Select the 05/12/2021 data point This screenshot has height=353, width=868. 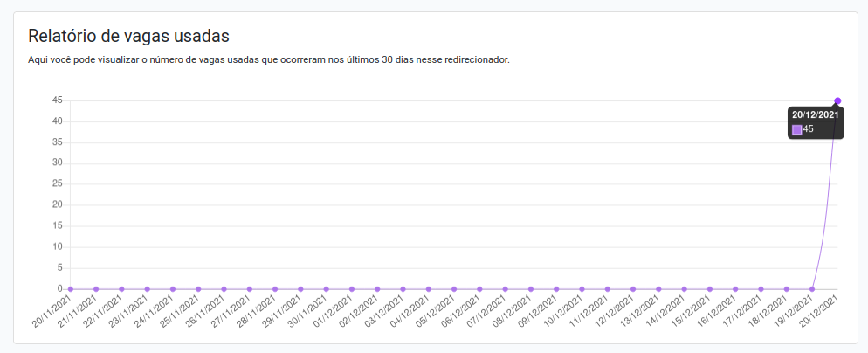coord(454,288)
